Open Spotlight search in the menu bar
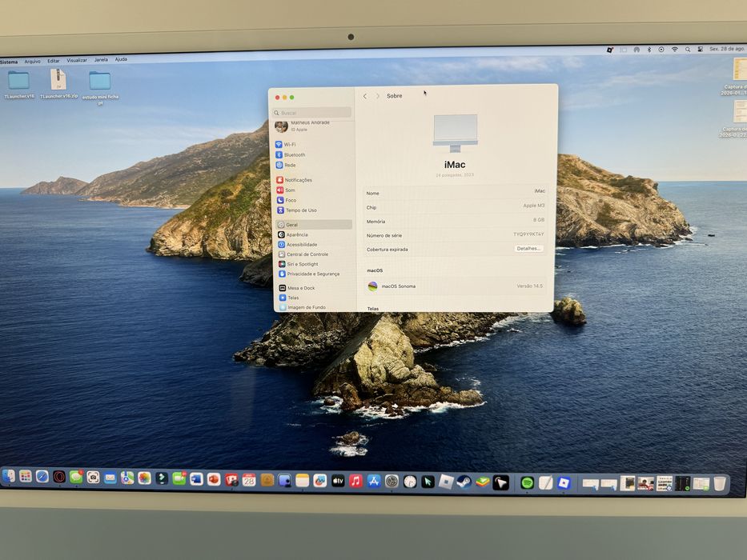Image resolution: width=747 pixels, height=560 pixels. [688, 49]
